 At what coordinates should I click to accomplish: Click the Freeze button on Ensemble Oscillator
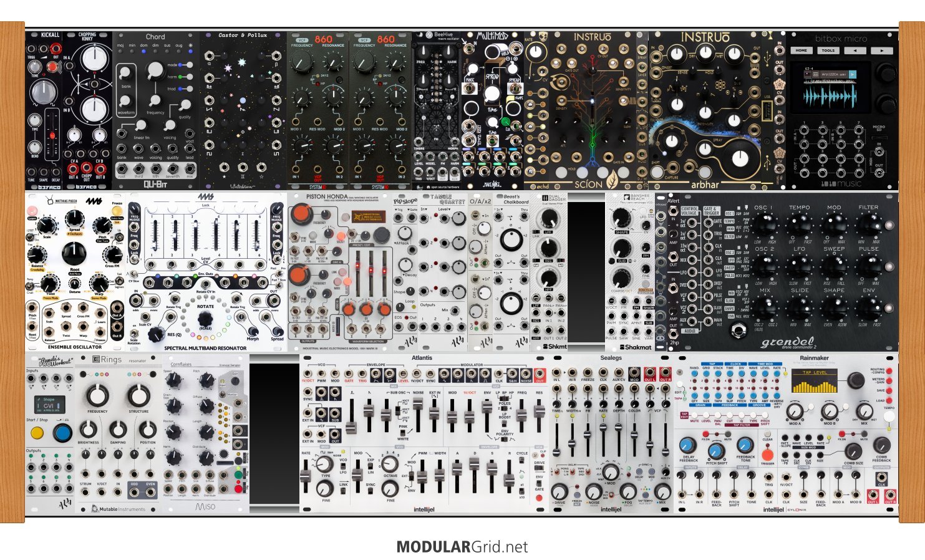pyautogui.click(x=117, y=210)
